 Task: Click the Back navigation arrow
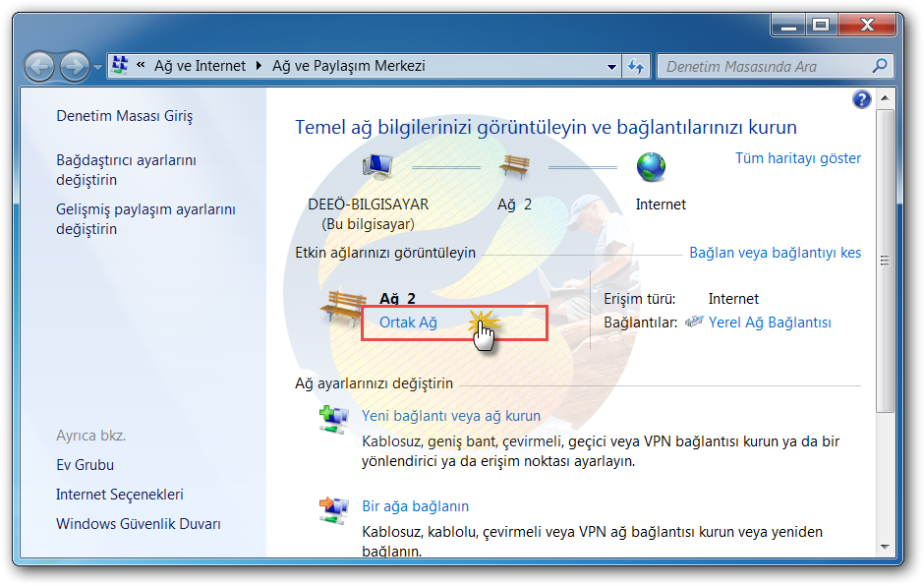39,66
